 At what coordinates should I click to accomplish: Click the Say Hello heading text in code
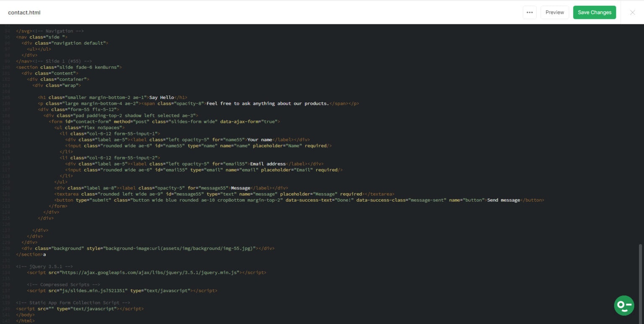pos(161,97)
